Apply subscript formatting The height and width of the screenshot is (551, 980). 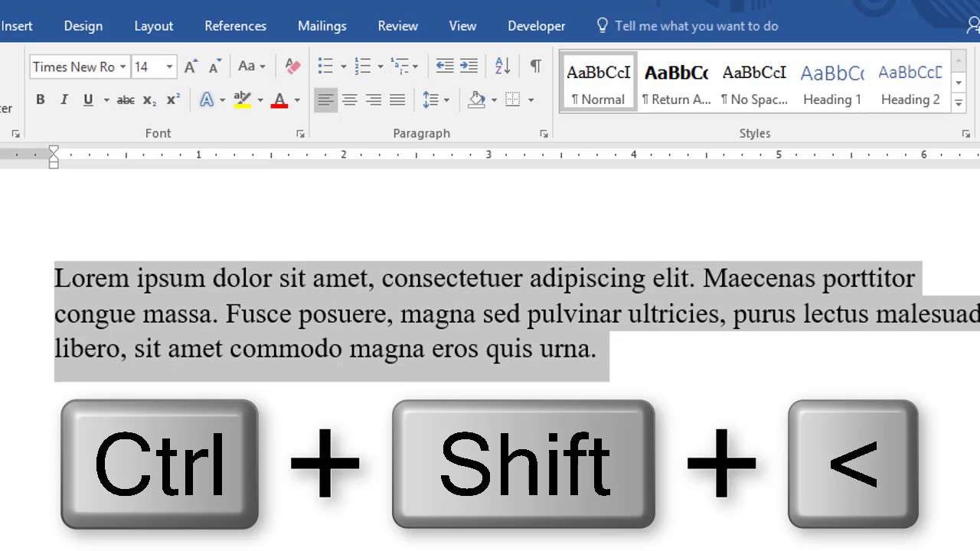tap(150, 100)
